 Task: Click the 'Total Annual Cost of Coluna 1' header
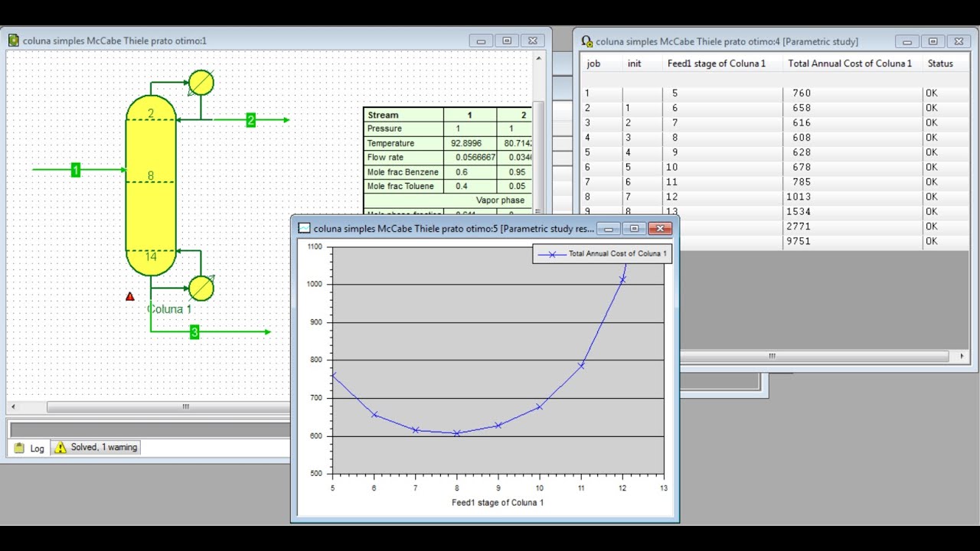tap(850, 64)
